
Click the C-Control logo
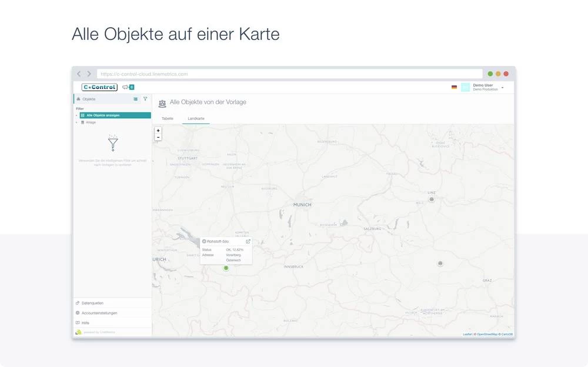click(99, 87)
